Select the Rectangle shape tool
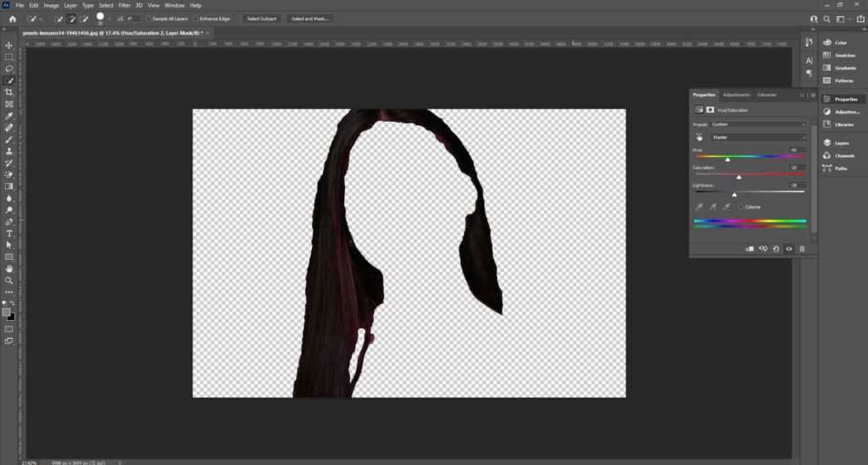Image resolution: width=868 pixels, height=465 pixels. pos(8,257)
